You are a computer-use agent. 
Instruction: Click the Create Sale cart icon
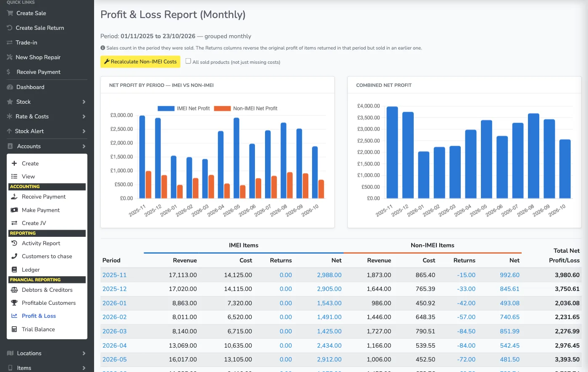(x=10, y=13)
